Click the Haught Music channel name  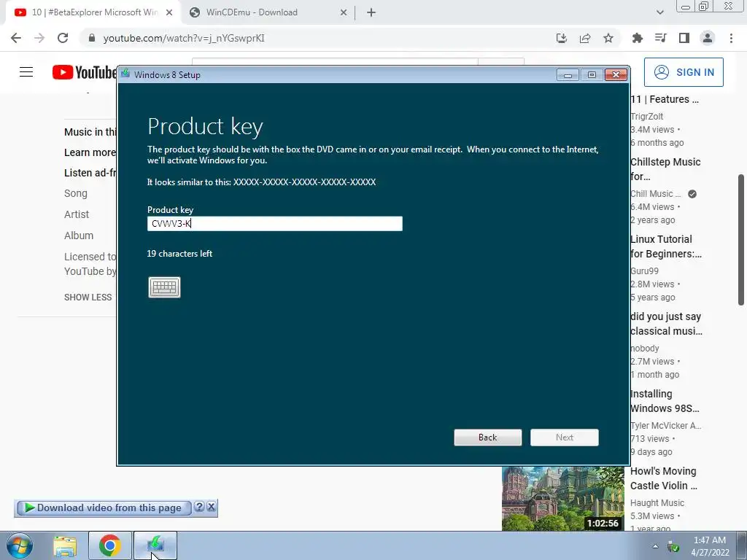(x=657, y=503)
